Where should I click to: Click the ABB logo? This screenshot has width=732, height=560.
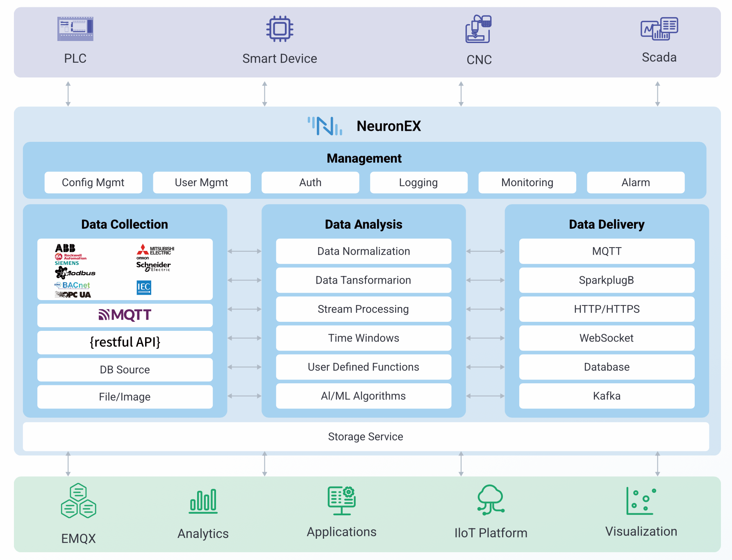pyautogui.click(x=65, y=248)
